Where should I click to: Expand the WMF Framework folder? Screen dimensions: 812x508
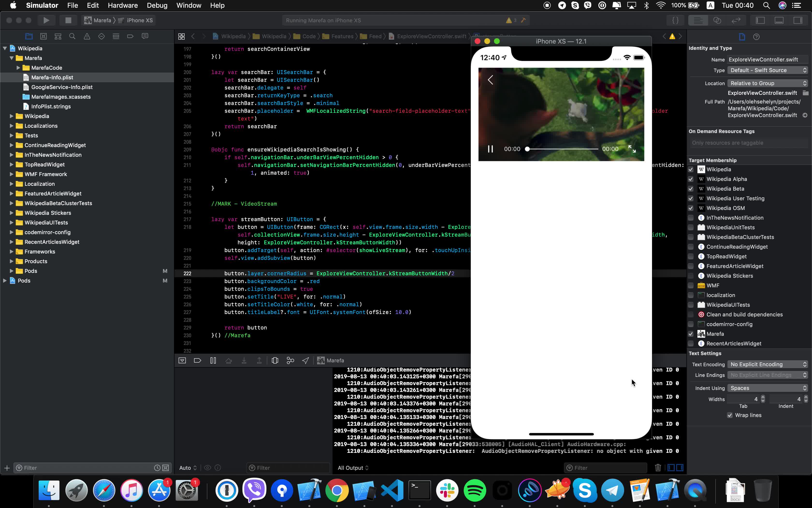(11, 174)
